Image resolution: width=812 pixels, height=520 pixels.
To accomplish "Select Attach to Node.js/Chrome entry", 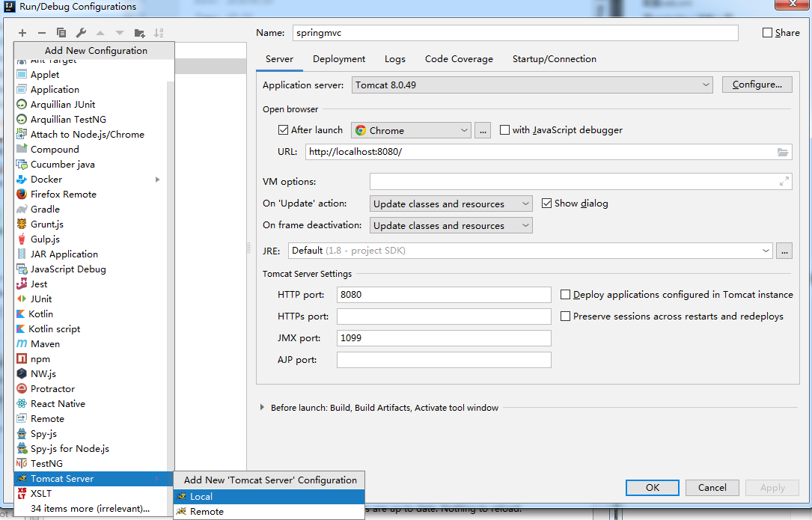I will [91, 135].
